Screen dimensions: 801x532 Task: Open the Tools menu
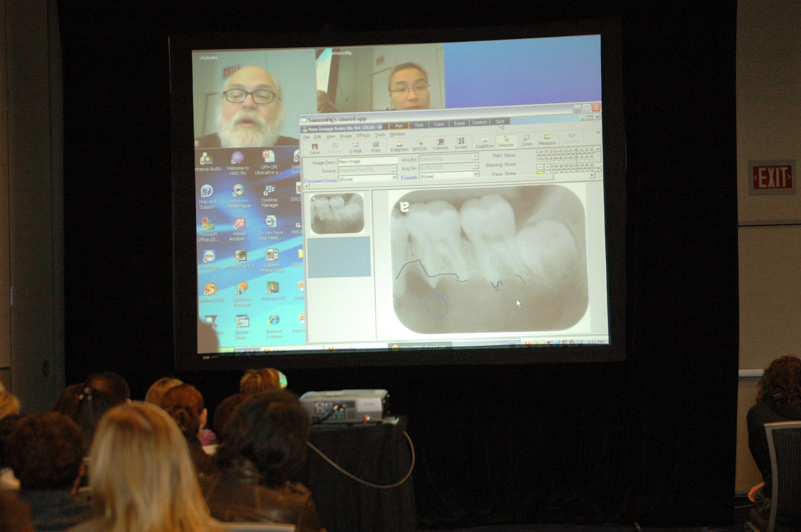[380, 135]
